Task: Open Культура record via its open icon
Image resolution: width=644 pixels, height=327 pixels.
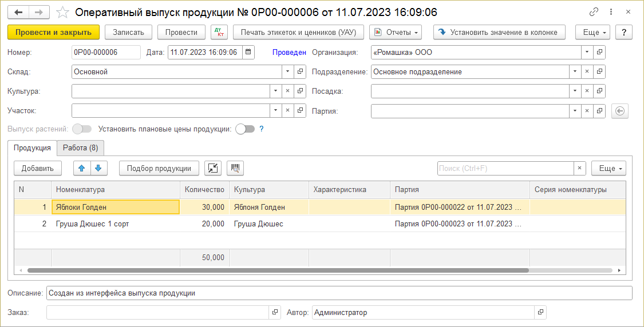Action: pyautogui.click(x=300, y=91)
